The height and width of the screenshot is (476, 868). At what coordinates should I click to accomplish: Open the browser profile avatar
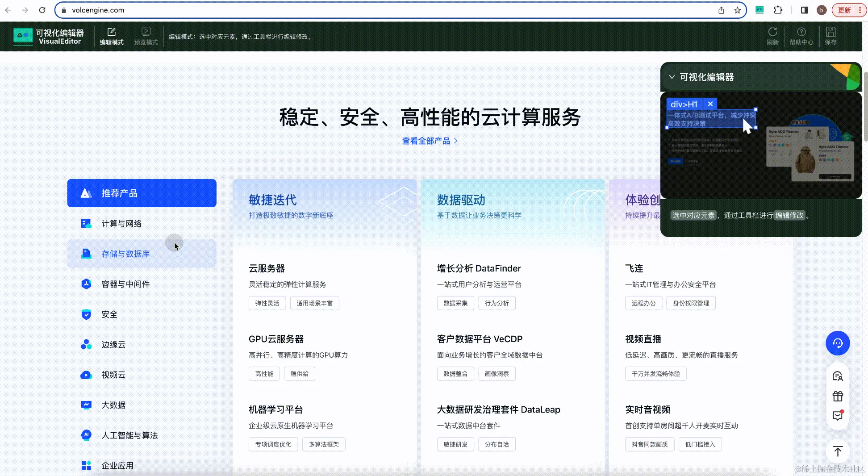(x=821, y=10)
